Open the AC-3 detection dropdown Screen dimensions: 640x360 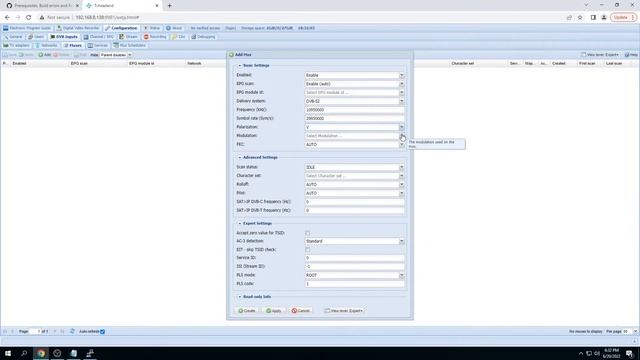[402, 241]
